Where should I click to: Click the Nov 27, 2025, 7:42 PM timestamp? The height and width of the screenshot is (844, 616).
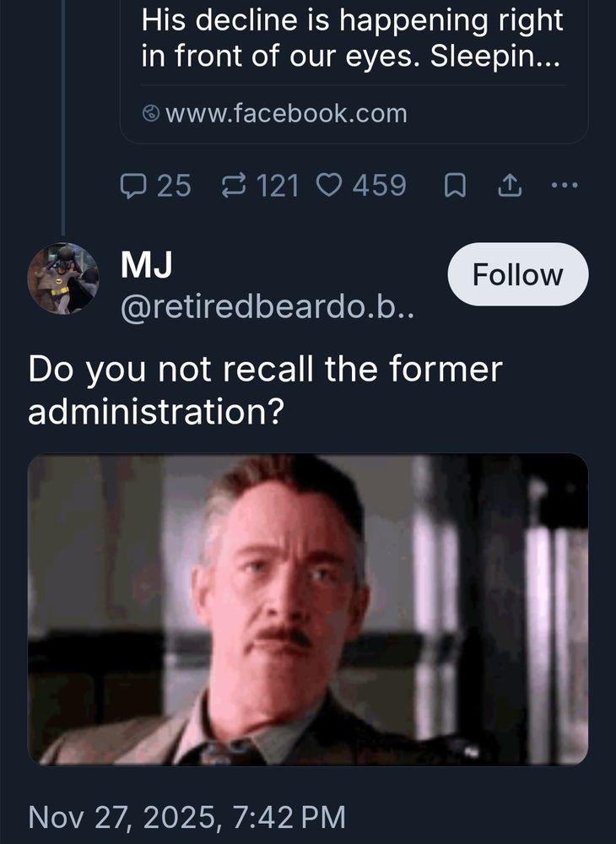[x=187, y=817]
